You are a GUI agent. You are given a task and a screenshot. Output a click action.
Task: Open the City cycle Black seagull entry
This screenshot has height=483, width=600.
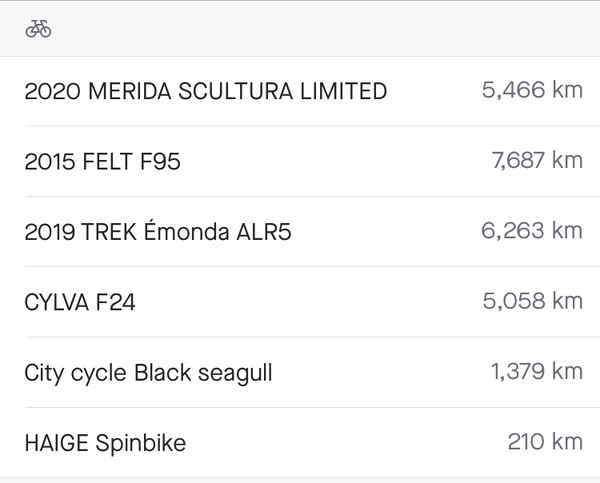coord(148,373)
